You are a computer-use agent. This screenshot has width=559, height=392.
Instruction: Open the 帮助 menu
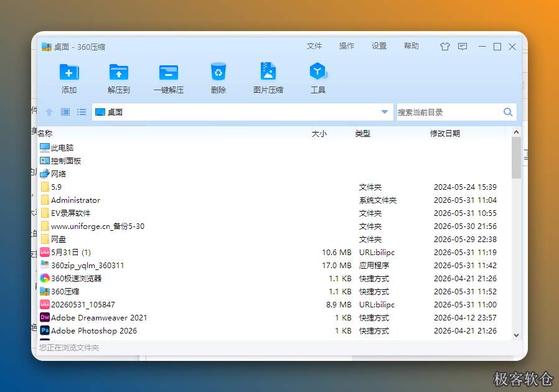[411, 46]
